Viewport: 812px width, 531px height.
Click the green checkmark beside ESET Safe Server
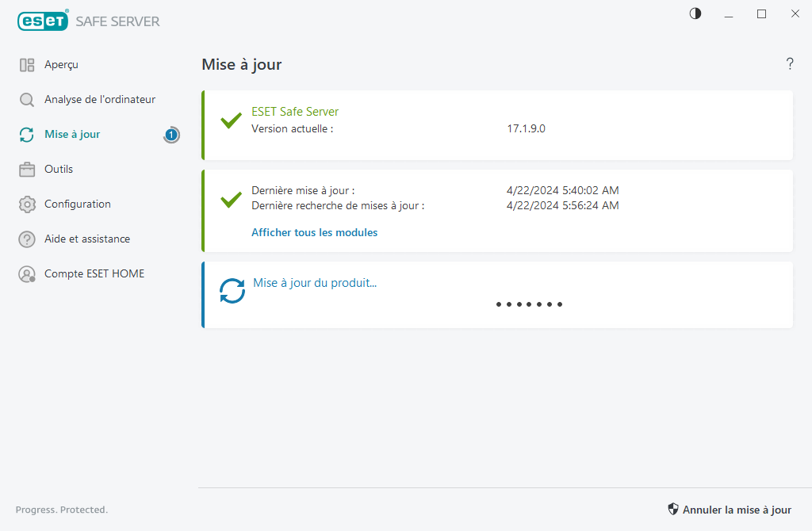[x=231, y=120]
